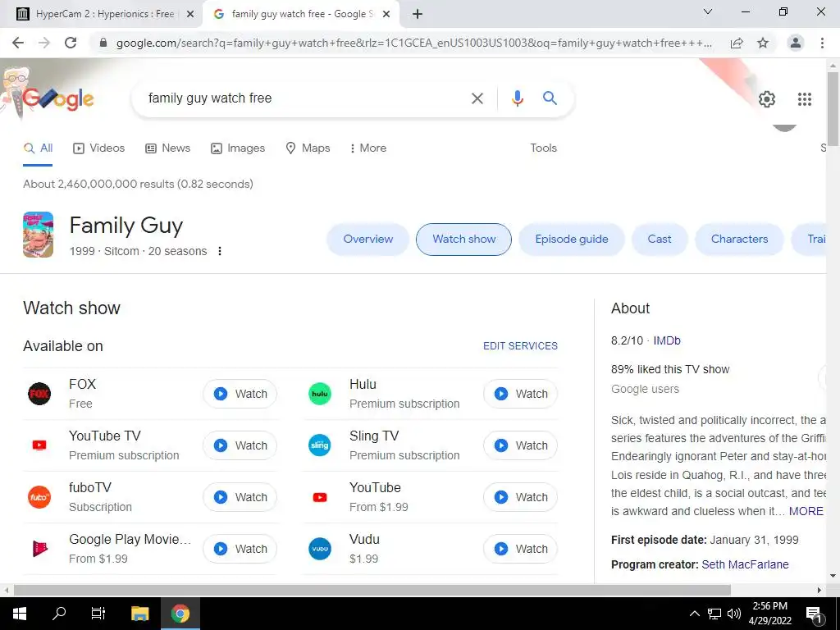
Task: Watch Family Guy on Hulu
Action: click(x=520, y=394)
